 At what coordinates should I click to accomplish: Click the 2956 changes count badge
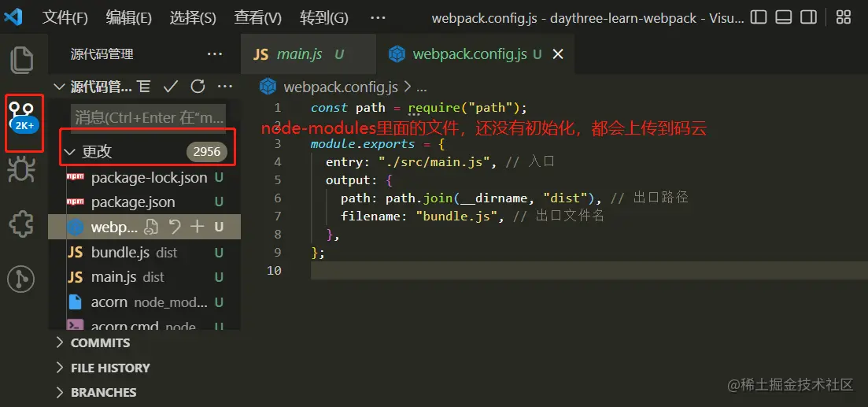tap(206, 152)
